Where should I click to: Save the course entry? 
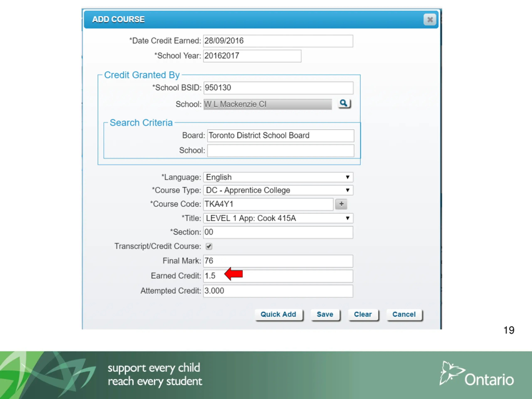click(325, 315)
